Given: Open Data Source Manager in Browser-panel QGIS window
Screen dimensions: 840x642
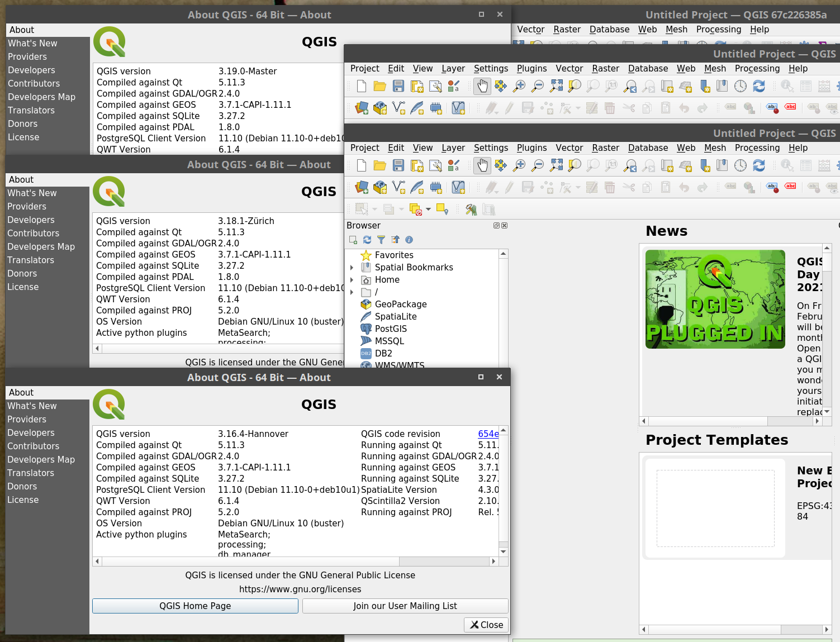Looking at the screenshot, I should [362, 187].
